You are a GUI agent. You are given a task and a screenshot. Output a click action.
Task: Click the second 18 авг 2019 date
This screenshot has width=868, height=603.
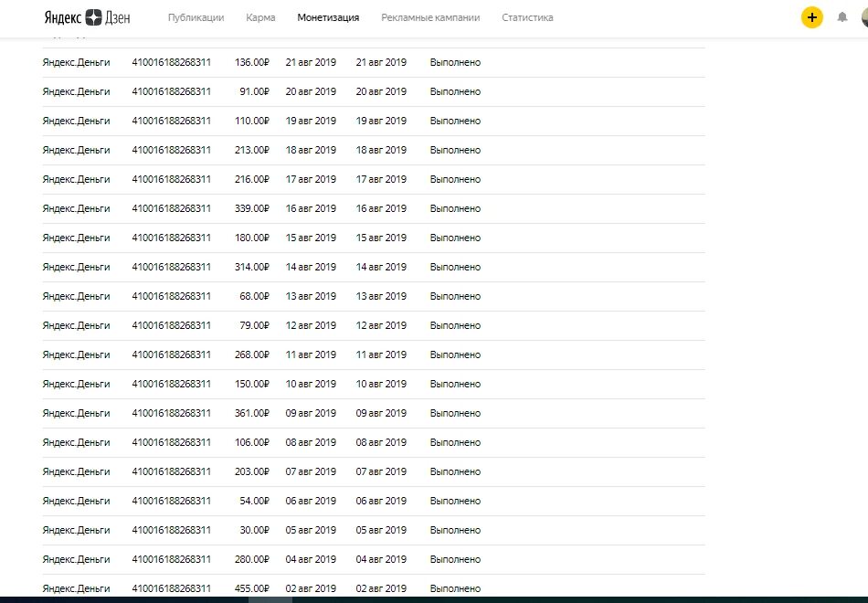pyautogui.click(x=381, y=150)
